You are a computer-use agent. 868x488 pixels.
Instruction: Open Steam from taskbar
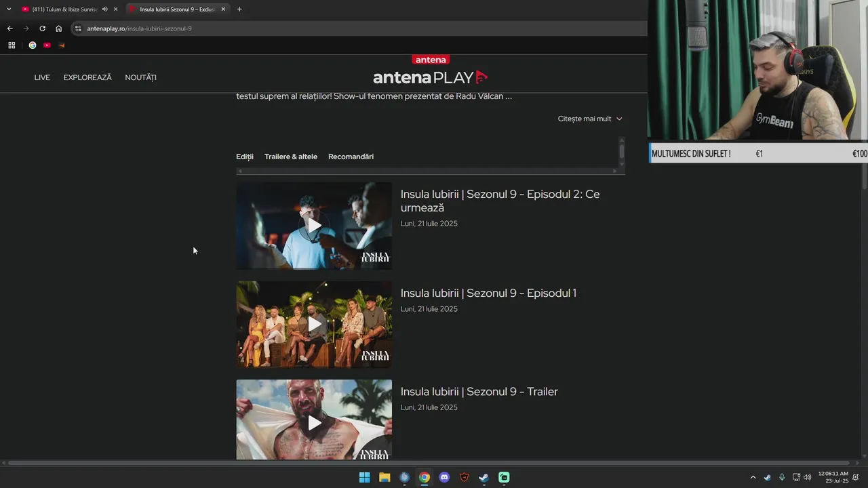[x=484, y=477]
